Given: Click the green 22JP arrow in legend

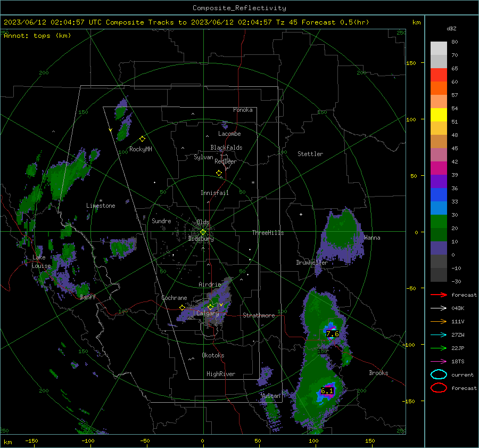Looking at the screenshot, I should coord(439,348).
